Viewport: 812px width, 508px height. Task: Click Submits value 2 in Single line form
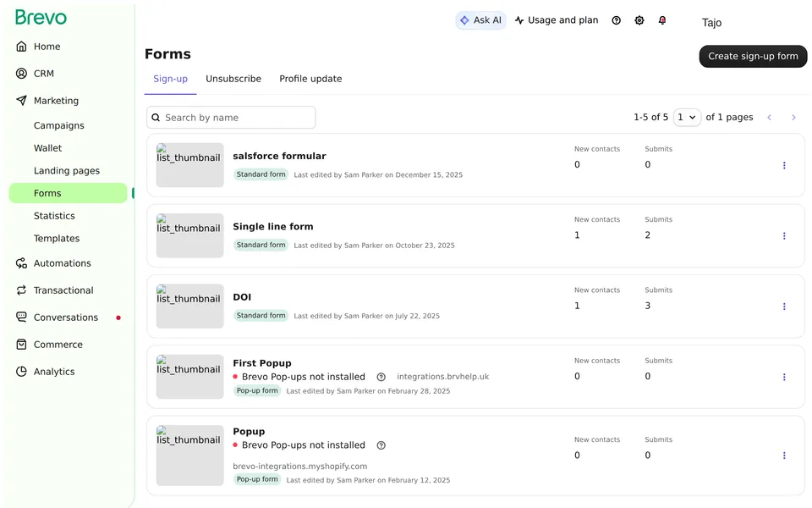(648, 235)
